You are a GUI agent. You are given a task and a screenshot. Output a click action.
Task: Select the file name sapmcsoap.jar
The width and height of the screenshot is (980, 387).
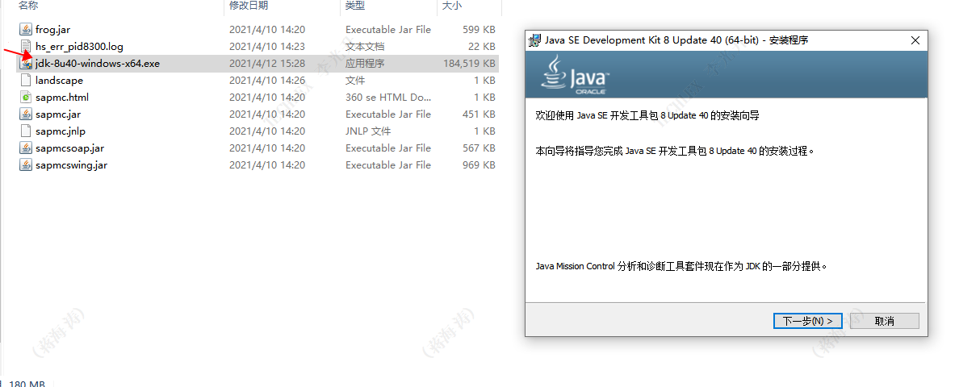[x=69, y=148]
